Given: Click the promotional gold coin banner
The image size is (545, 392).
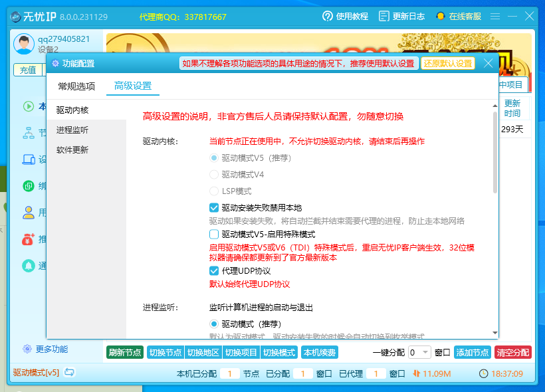Looking at the screenshot, I should 319,43.
